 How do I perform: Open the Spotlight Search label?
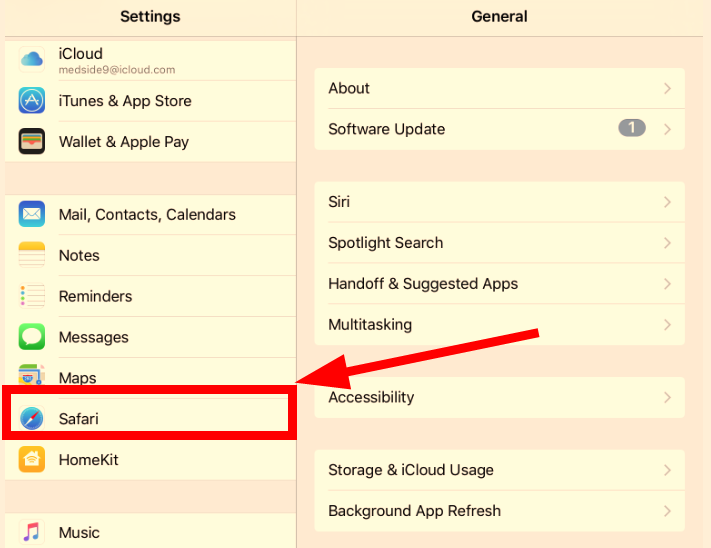pyautogui.click(x=385, y=243)
